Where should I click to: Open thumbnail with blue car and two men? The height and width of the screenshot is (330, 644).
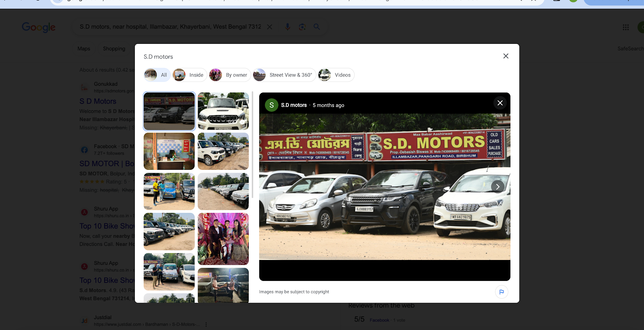click(x=169, y=192)
